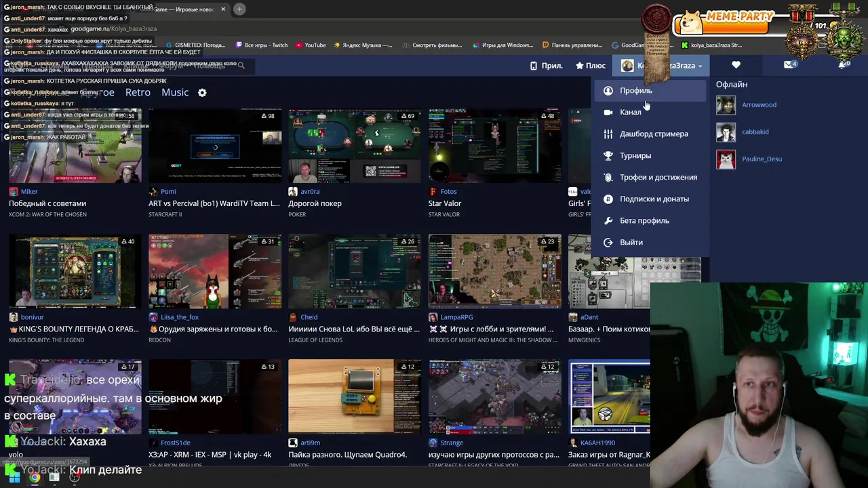Open Cheid's League of Legends thumbnail
The image size is (868, 488).
(355, 271)
